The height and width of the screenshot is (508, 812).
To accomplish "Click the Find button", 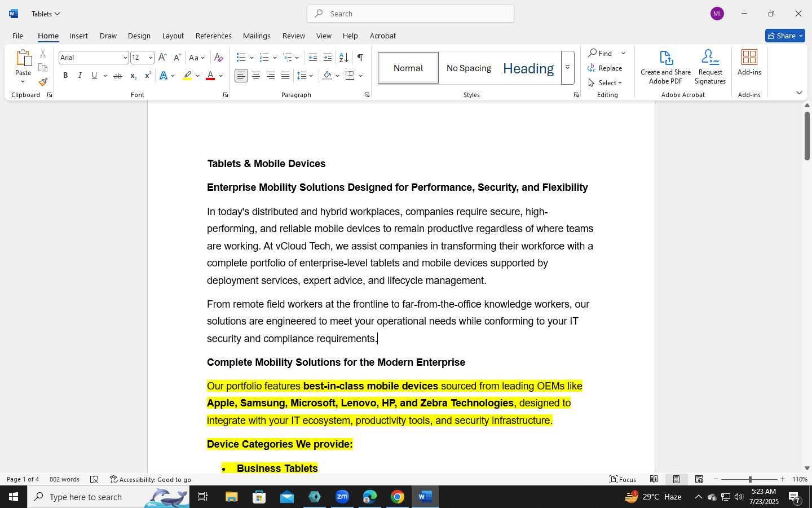I will (x=601, y=53).
